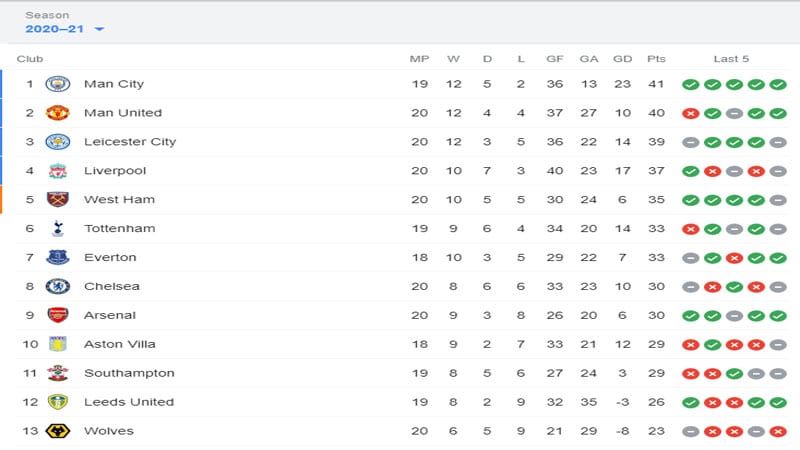Click the GD column header
The image size is (800, 450).
622,59
